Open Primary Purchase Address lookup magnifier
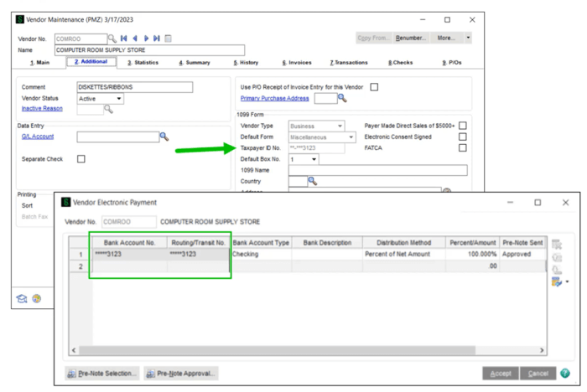This screenshot has width=587, height=392. pos(342,98)
